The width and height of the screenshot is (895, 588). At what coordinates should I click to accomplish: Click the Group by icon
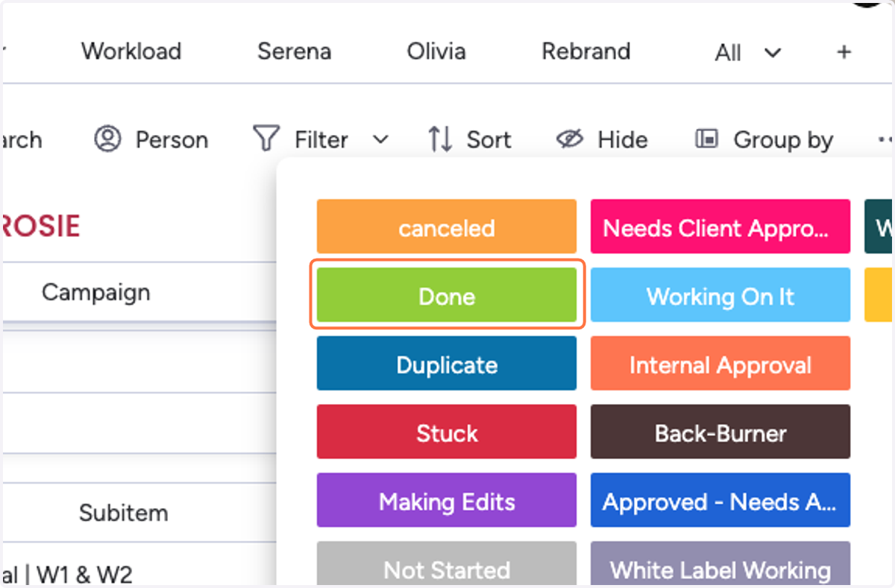point(706,139)
